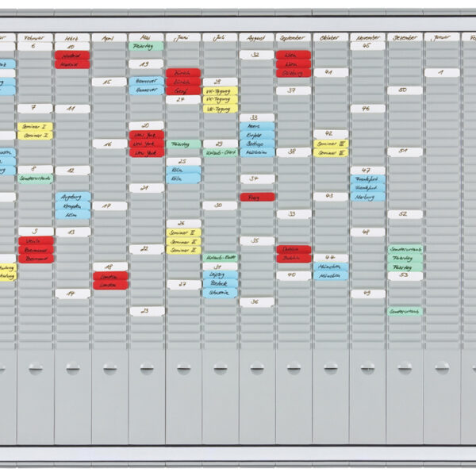
Task: Click week 15 marker in April column
Action: pyautogui.click(x=109, y=81)
